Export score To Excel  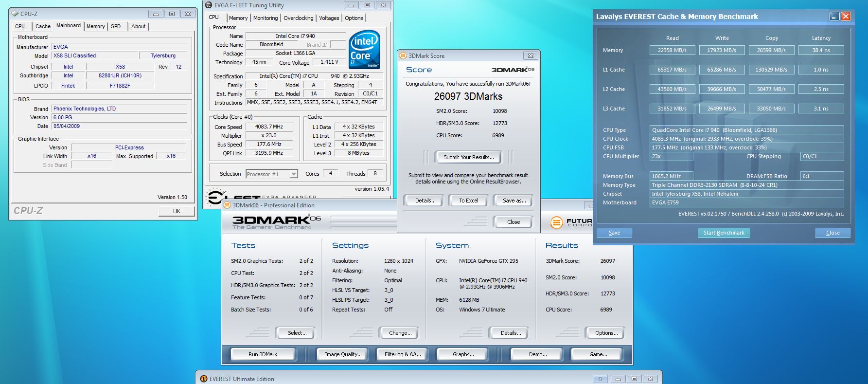coord(469,201)
